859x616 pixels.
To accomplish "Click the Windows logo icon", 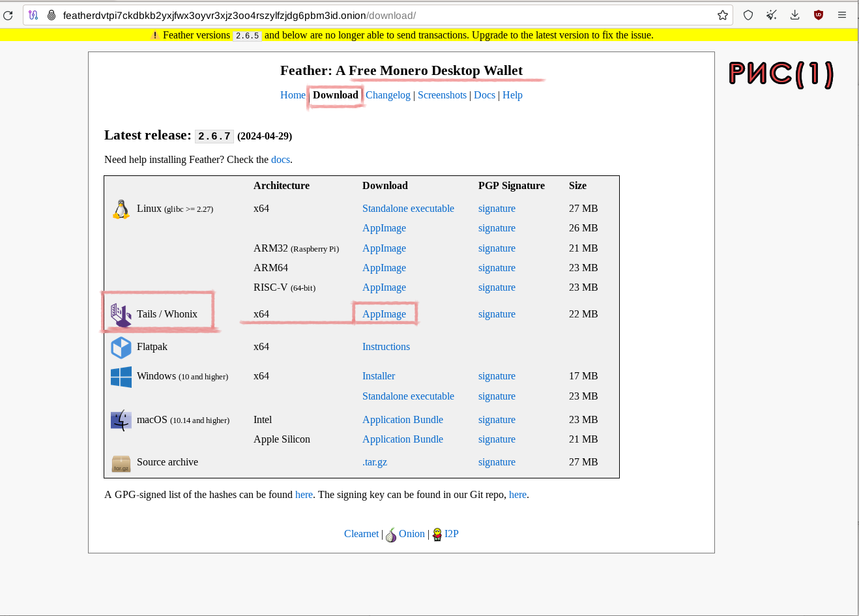I will (121, 377).
